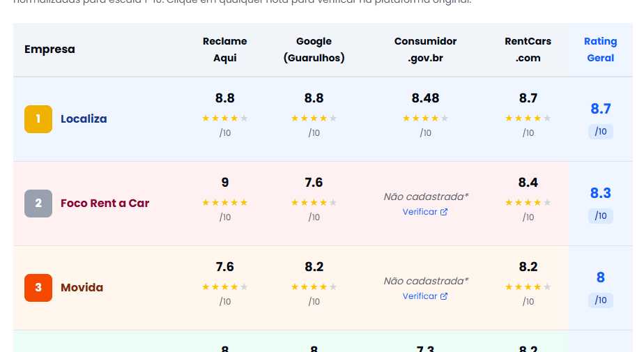644x352 pixels.
Task: Click Rating Geral column header
Action: coord(600,49)
